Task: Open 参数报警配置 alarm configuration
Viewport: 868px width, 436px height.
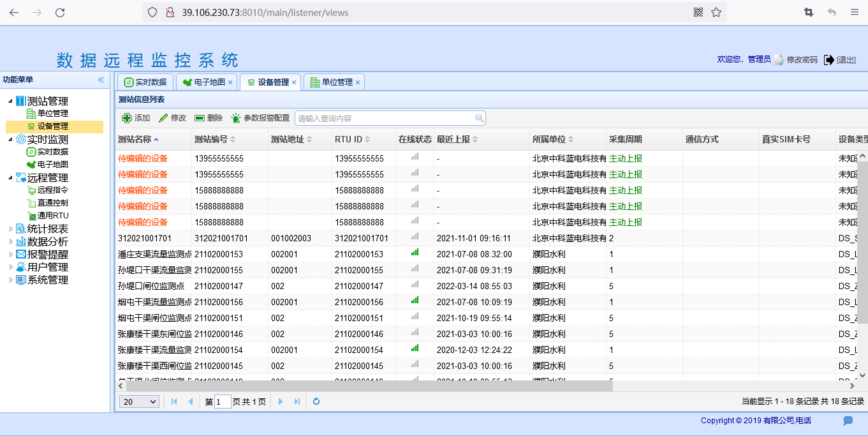Action: (x=260, y=118)
